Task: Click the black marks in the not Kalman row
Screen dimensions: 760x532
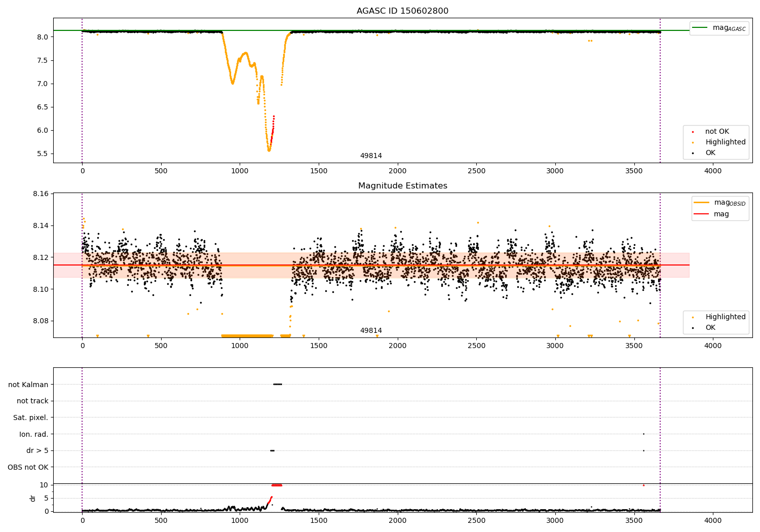Action: (x=277, y=384)
